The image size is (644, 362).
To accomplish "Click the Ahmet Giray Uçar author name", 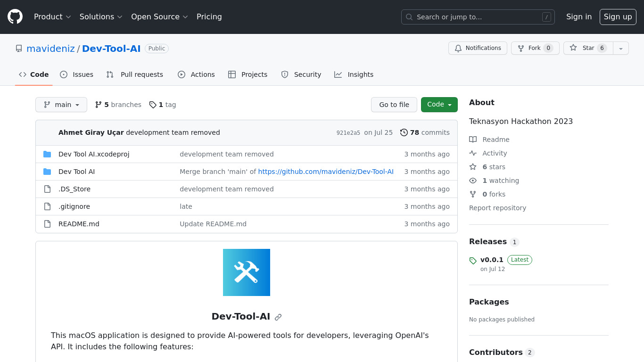I will [x=91, y=132].
